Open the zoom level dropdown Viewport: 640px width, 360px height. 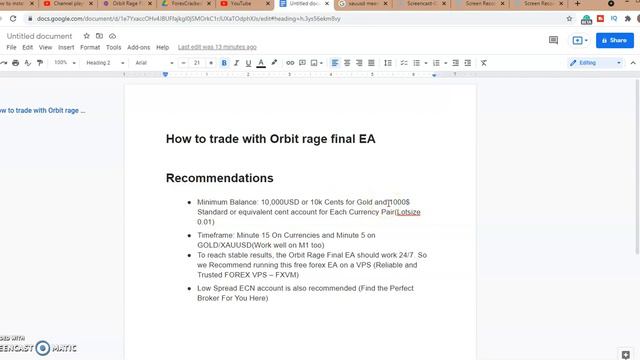pyautogui.click(x=64, y=63)
